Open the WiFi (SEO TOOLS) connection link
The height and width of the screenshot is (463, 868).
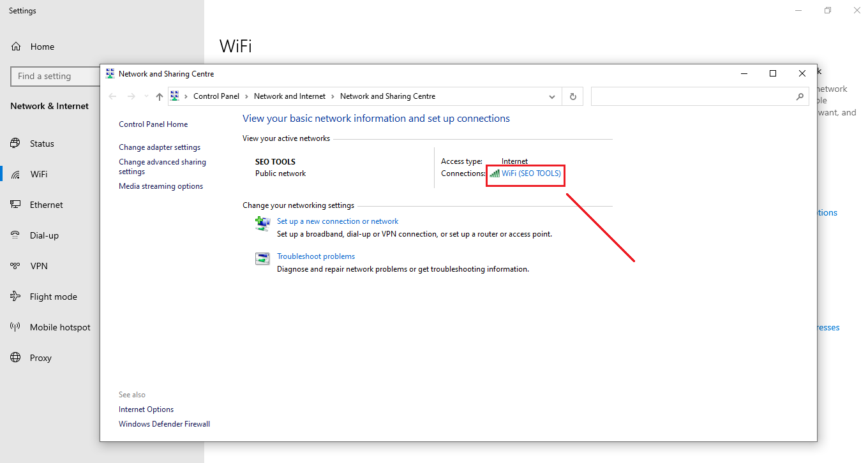530,173
